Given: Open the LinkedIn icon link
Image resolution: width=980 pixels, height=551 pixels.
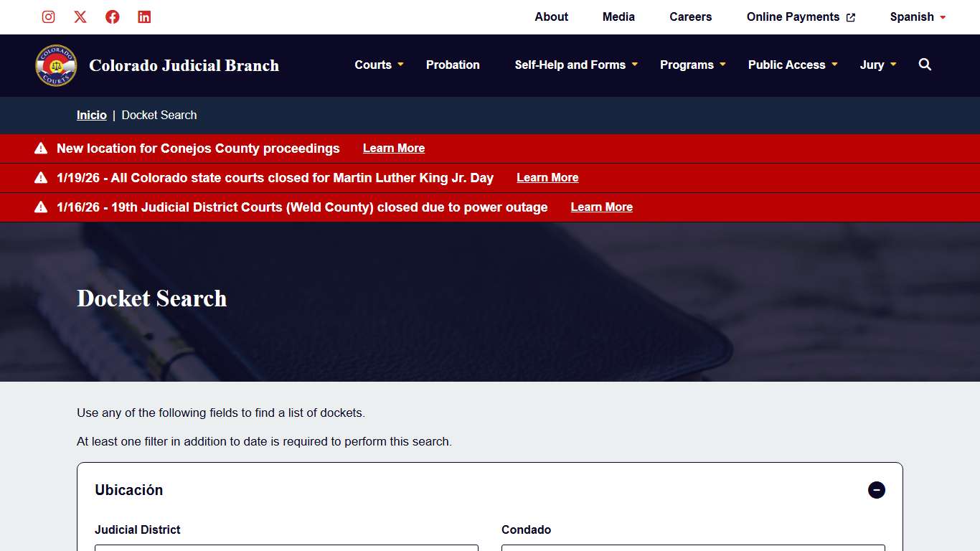Looking at the screenshot, I should coord(144,17).
